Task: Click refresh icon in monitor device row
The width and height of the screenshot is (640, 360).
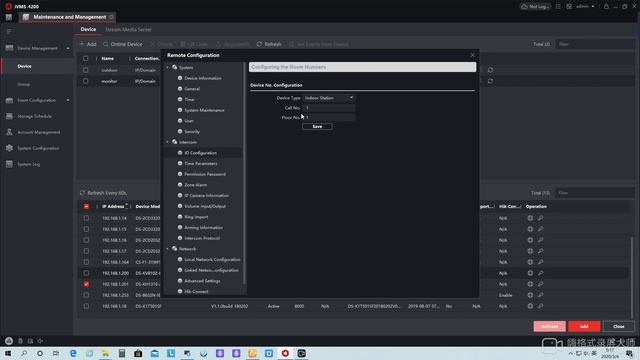Action: tap(490, 81)
